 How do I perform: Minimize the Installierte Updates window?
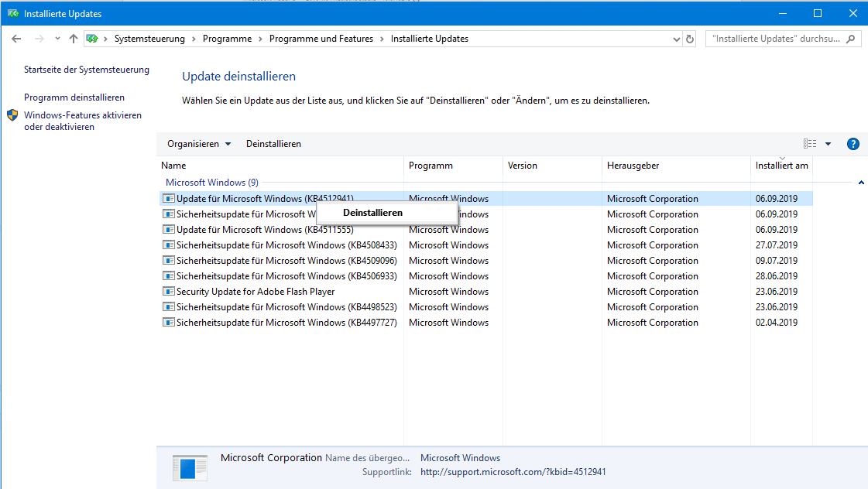(782, 13)
